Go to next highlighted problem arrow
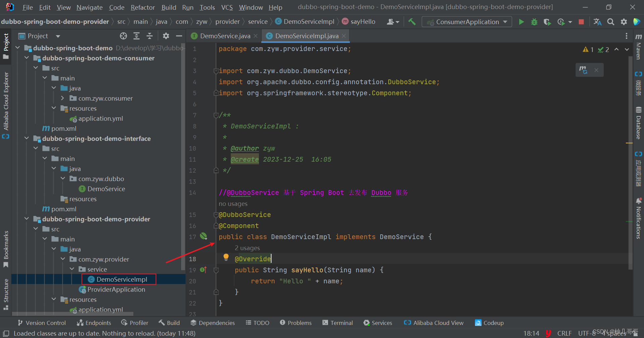Viewport: 644px width, 338px height. tap(627, 49)
